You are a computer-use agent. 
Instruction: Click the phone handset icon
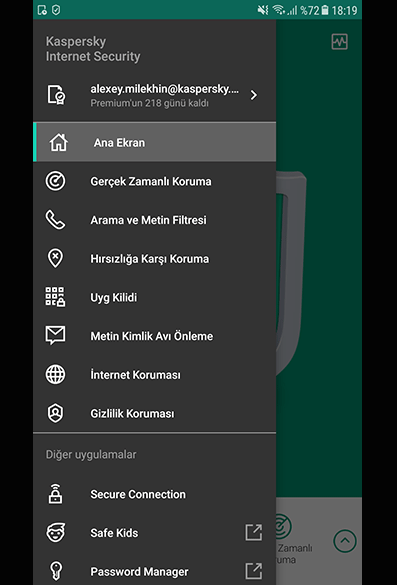(55, 220)
